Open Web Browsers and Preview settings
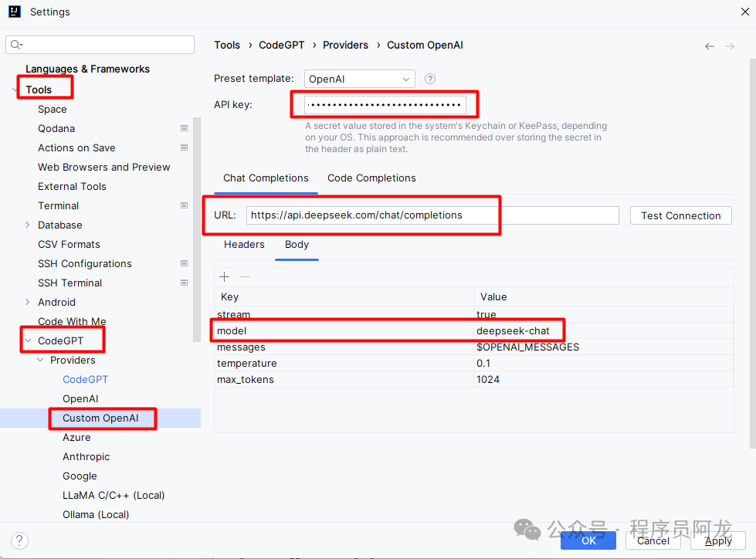 (x=103, y=167)
